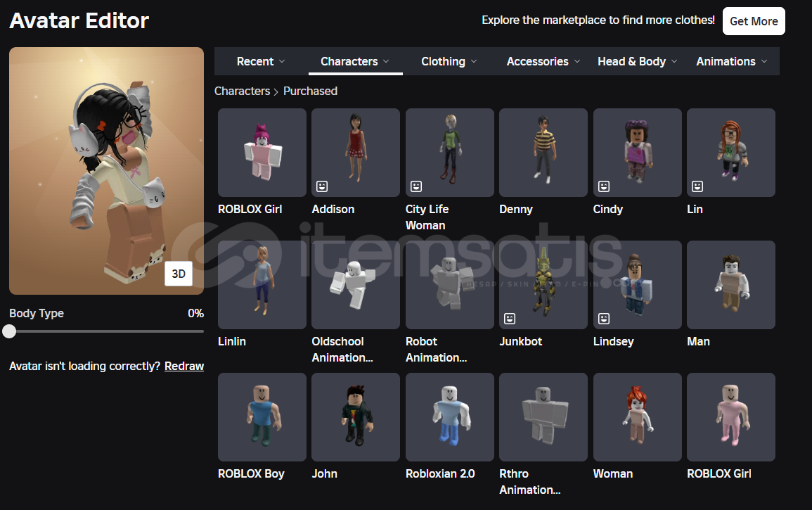Select the Man character thumbnail
812x510 pixels.
click(x=730, y=285)
